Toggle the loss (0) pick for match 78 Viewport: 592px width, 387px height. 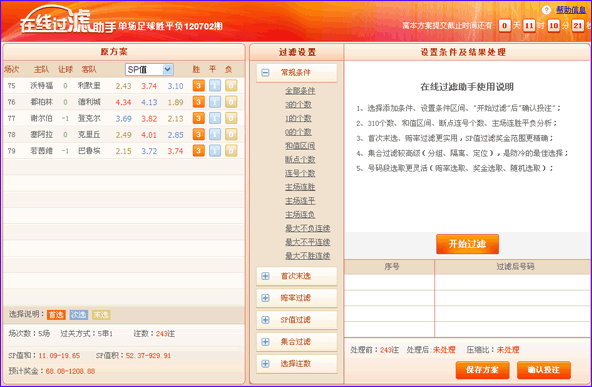(231, 134)
